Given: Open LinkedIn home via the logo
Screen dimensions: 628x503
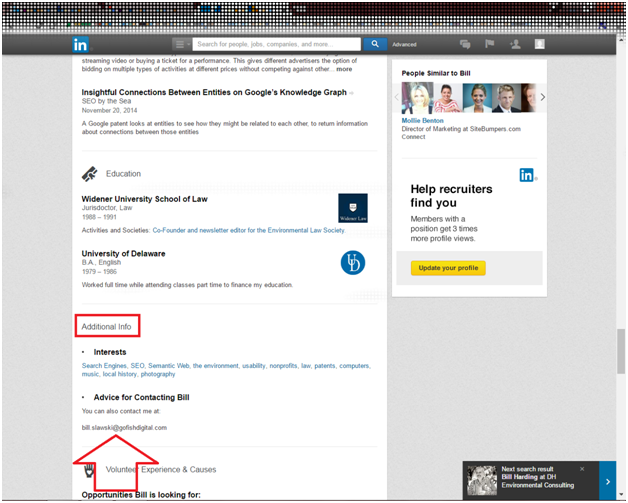Looking at the screenshot, I should [80, 44].
